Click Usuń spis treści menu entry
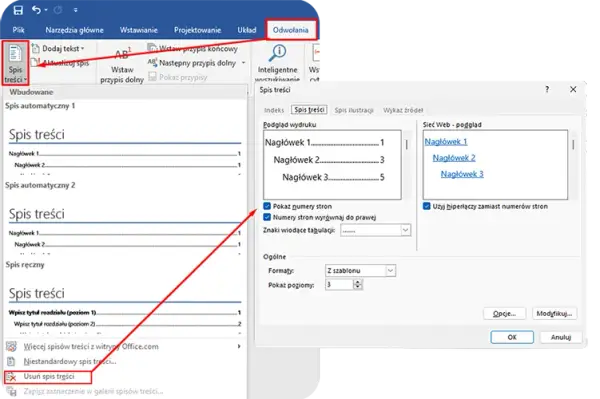The image size is (600, 399). pos(48,377)
